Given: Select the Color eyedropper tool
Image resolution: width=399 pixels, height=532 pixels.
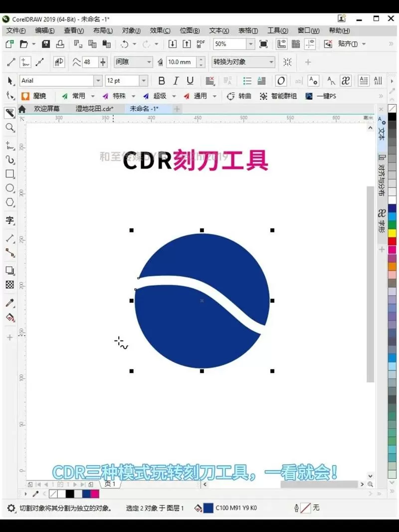Looking at the screenshot, I should (10, 303).
